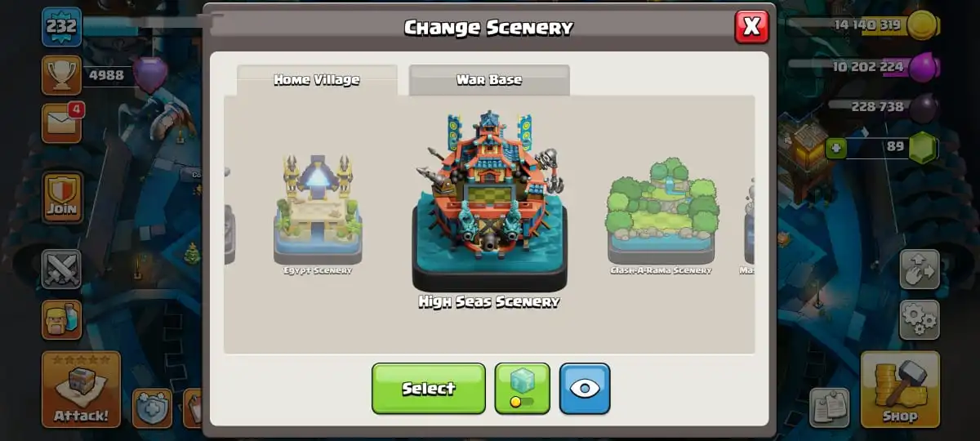The width and height of the screenshot is (980, 441).
Task: Tap the player level 232 badge
Action: pos(61,26)
